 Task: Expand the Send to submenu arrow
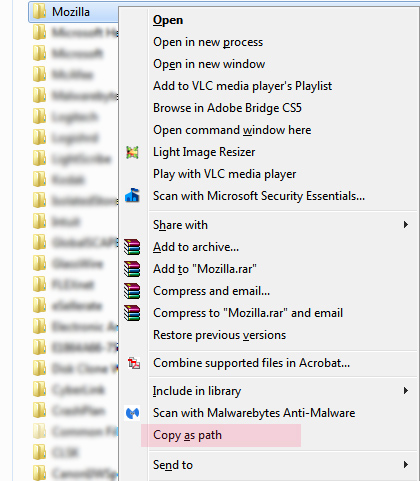pyautogui.click(x=406, y=465)
